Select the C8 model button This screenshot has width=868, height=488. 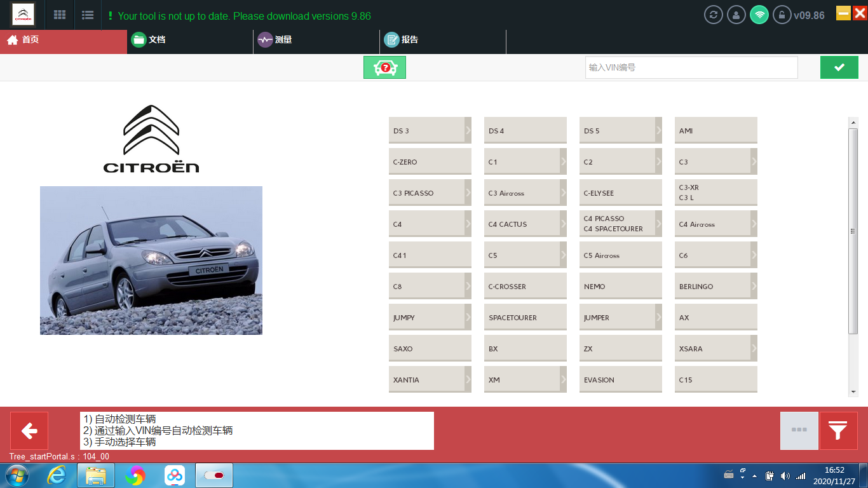[x=430, y=286]
